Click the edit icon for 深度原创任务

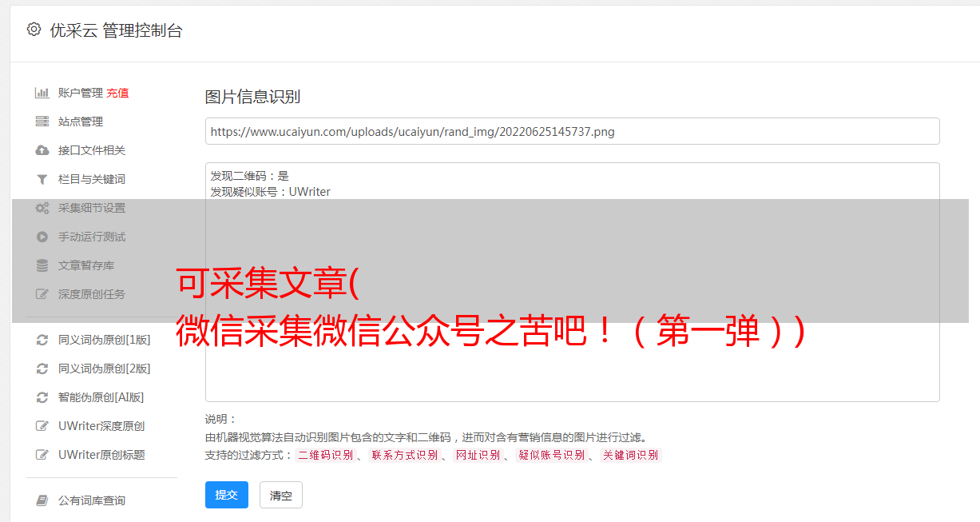pyautogui.click(x=42, y=294)
